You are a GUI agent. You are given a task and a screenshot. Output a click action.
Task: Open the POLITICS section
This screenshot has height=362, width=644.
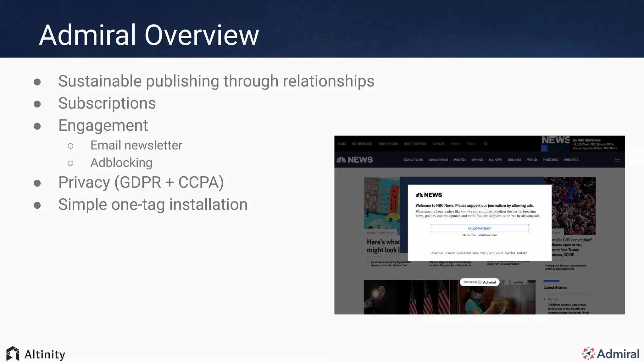[460, 160]
